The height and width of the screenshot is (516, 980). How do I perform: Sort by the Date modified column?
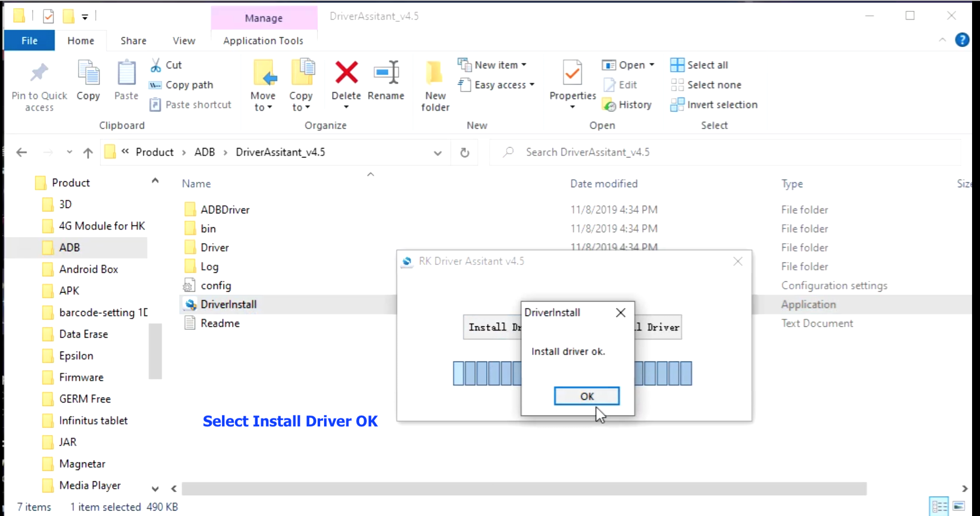coord(603,184)
